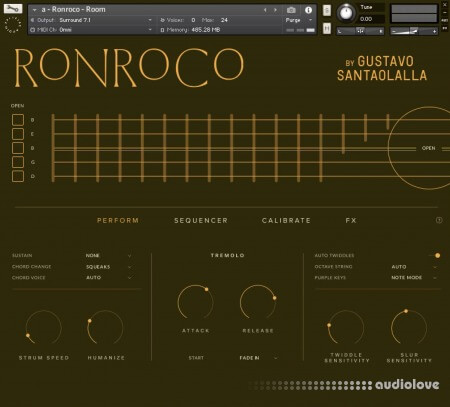Screen dimensions: 450x407
Task: Click the volume slider in header
Action: [414, 31]
